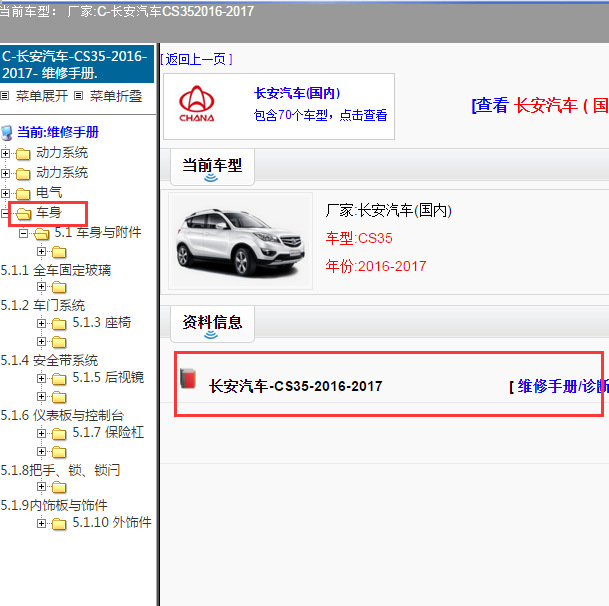Select 5.1 车身与附件 in the tree
Image resolution: width=609 pixels, height=606 pixels.
(x=98, y=232)
